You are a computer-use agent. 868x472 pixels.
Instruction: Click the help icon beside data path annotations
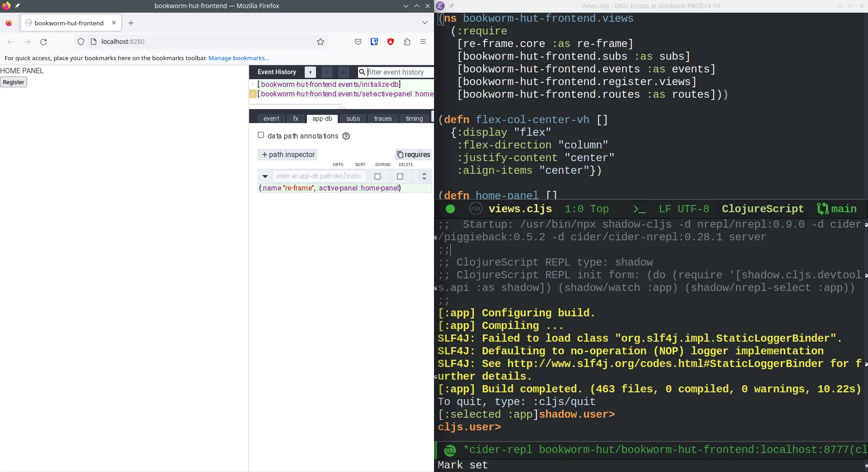click(346, 136)
